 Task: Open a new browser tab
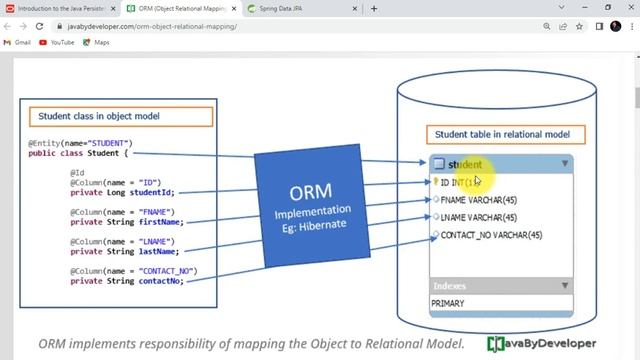click(x=374, y=9)
